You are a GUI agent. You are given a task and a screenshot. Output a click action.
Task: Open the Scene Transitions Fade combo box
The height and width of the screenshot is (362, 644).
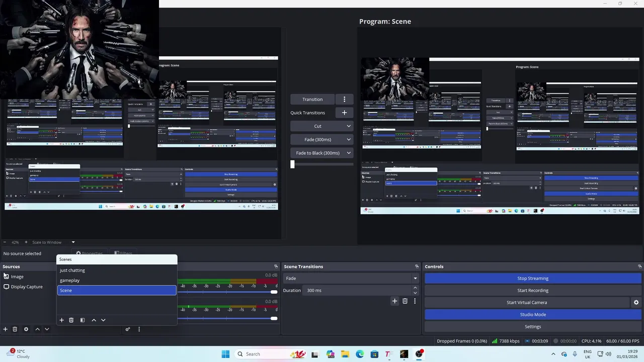351,278
